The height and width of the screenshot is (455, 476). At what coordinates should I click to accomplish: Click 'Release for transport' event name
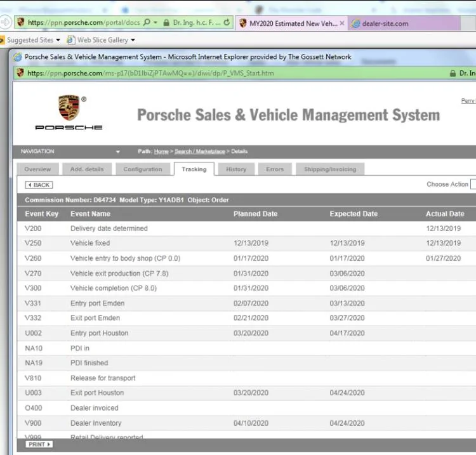tap(103, 378)
